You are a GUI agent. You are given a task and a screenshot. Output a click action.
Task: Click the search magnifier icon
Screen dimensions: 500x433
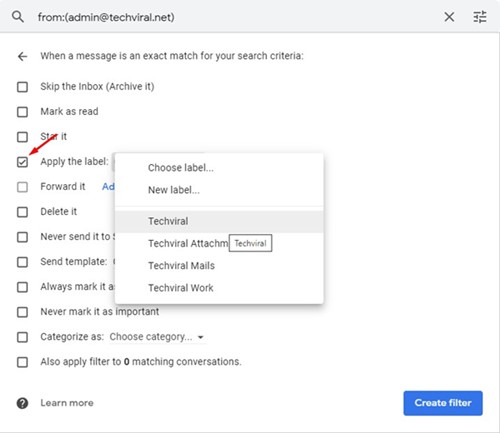pos(18,17)
